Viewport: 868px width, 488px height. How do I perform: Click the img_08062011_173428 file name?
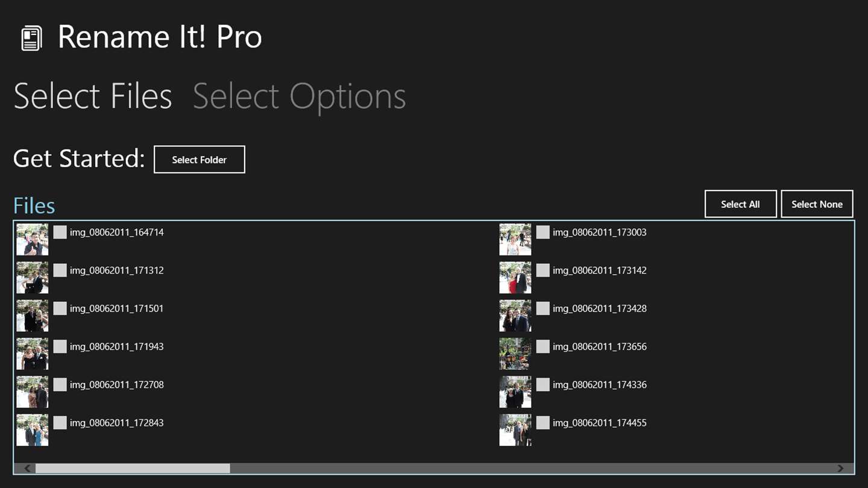pos(599,308)
